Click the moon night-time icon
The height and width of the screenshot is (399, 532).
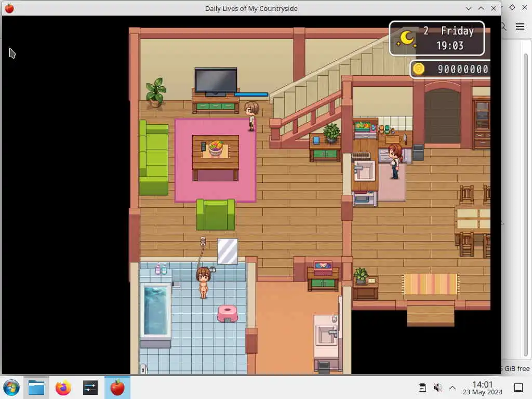click(x=406, y=38)
